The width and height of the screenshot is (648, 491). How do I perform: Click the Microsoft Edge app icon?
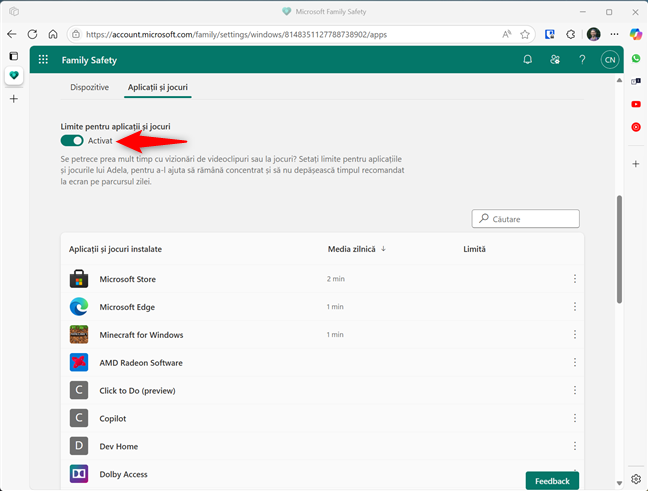click(x=79, y=307)
